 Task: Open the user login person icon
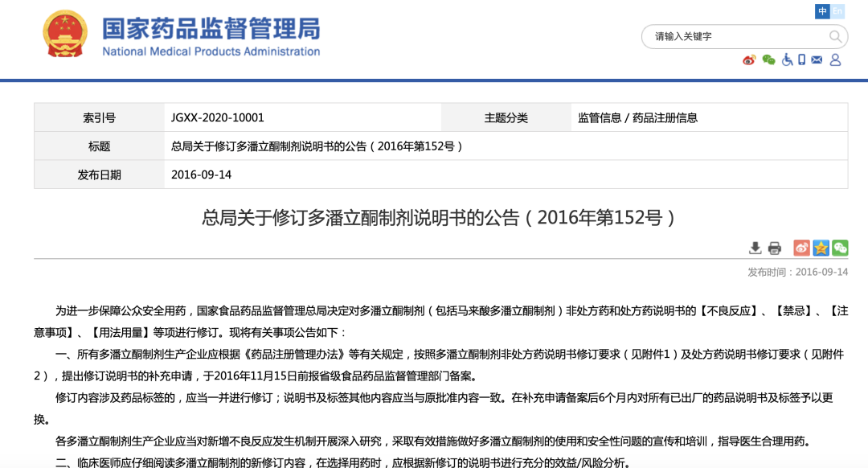[835, 60]
